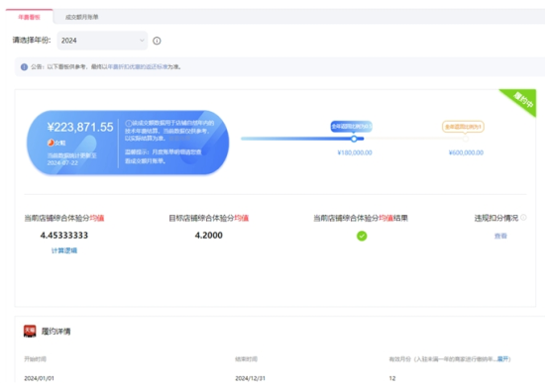
Task: Click the green checkmark result icon
Action: 362,237
